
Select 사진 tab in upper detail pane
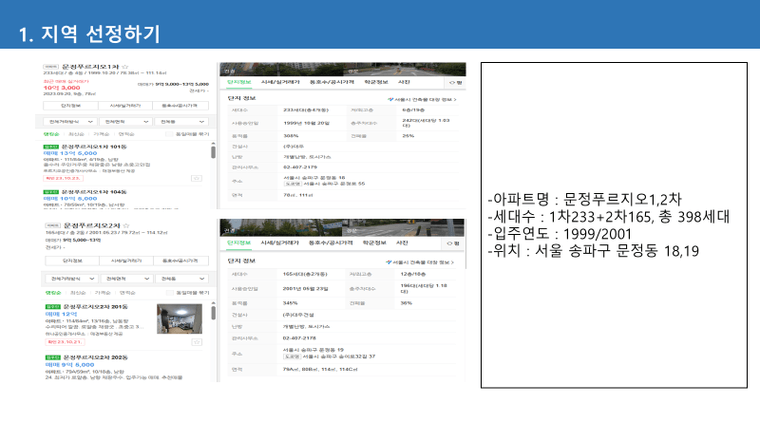coord(404,82)
